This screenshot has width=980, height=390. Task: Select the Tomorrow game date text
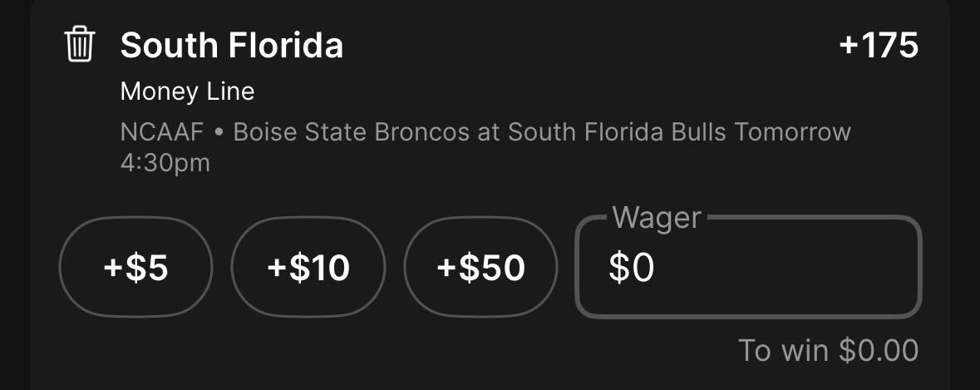click(792, 132)
